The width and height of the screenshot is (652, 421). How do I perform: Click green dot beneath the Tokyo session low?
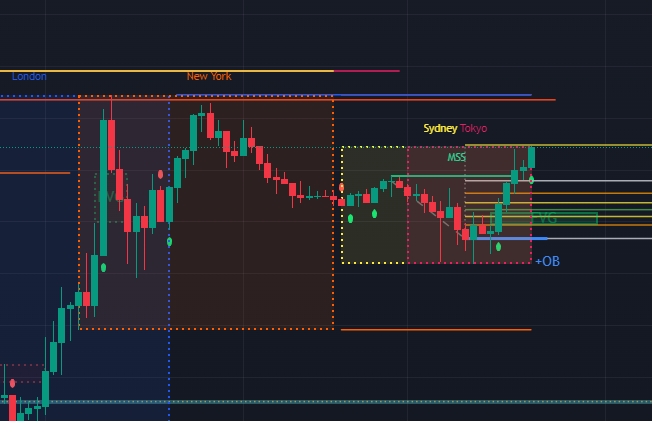pyautogui.click(x=498, y=246)
